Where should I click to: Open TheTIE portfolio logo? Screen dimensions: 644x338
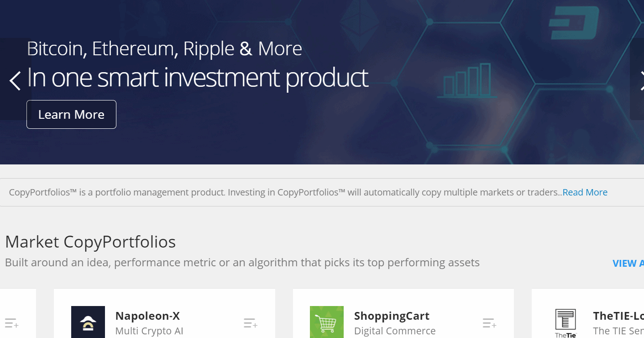tap(565, 323)
